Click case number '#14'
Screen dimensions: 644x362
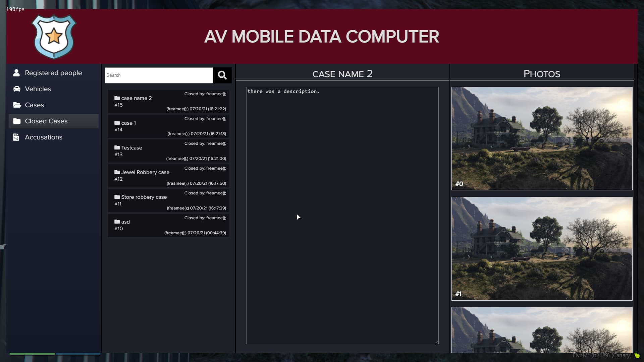[118, 130]
